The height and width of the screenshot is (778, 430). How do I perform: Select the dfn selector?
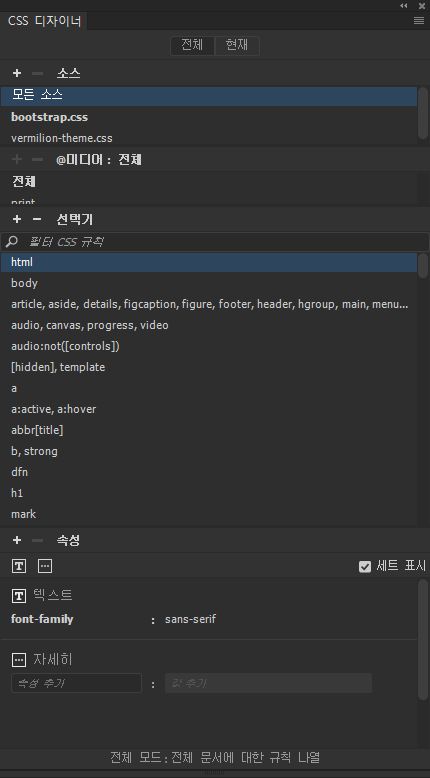tap(209, 472)
